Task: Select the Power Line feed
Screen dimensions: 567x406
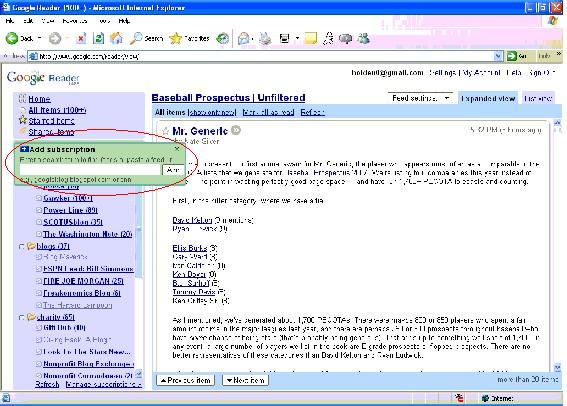Action: [x=70, y=210]
